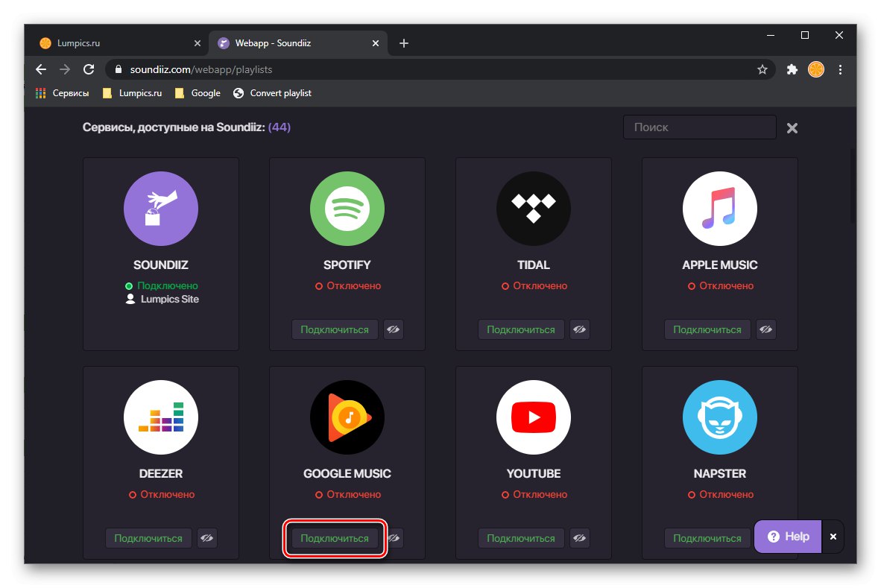The height and width of the screenshot is (588, 881).
Task: Connect the Google Music service
Action: click(335, 538)
